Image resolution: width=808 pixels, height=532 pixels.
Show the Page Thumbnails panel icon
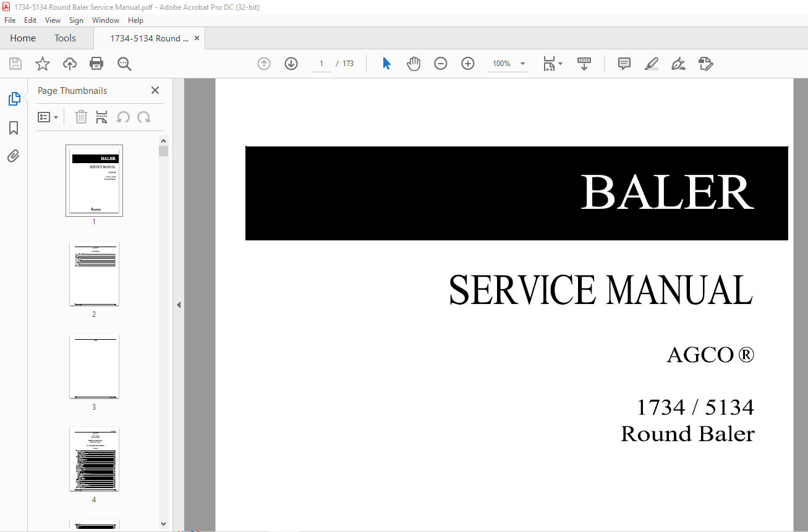[14, 99]
